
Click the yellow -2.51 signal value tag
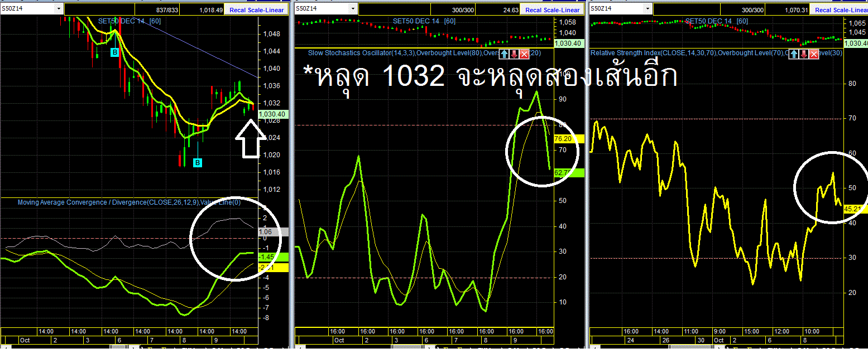click(x=274, y=268)
